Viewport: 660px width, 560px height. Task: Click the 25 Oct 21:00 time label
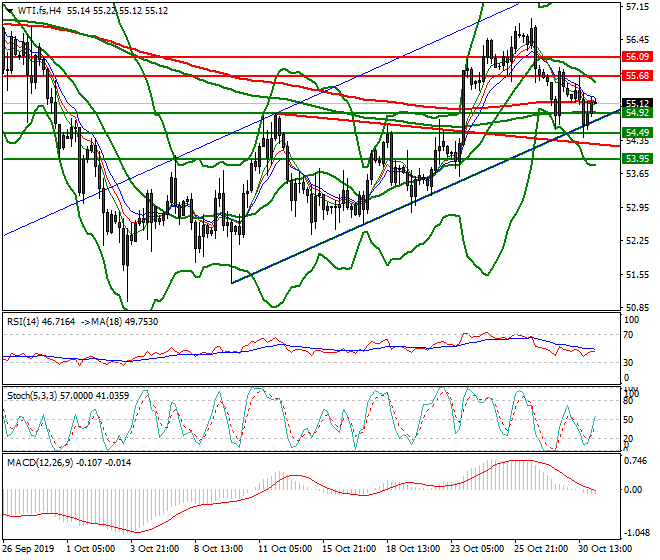(541, 549)
